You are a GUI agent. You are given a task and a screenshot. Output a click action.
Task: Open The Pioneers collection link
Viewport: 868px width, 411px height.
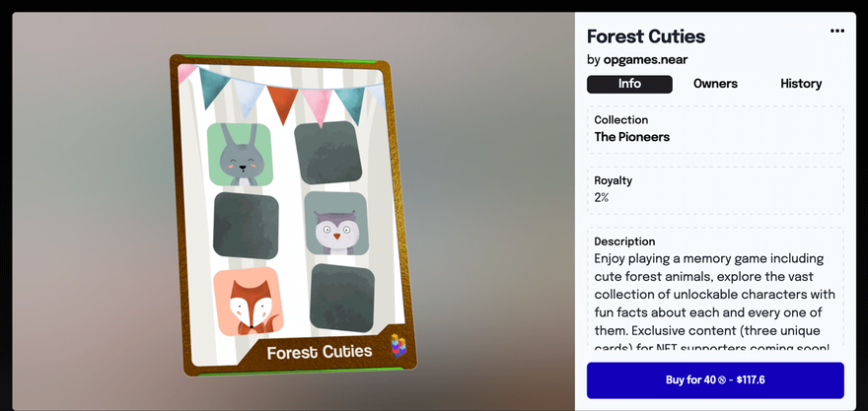tap(631, 137)
